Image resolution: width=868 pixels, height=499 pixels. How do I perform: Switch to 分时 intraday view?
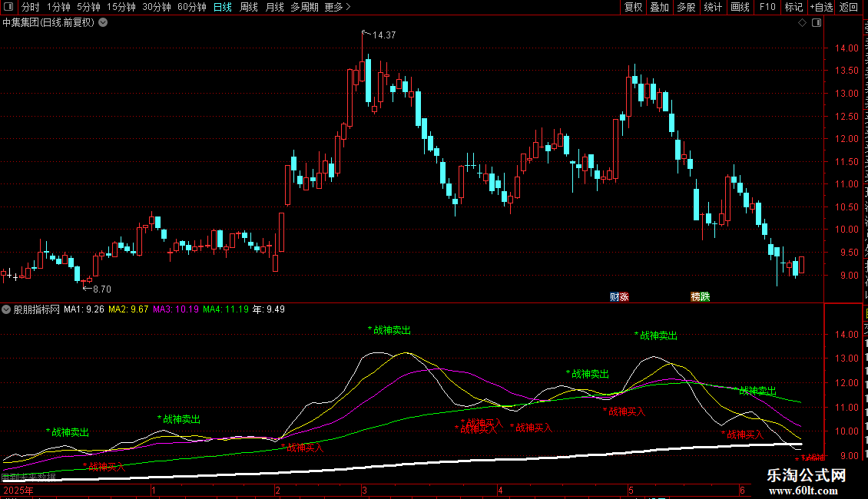(x=31, y=7)
